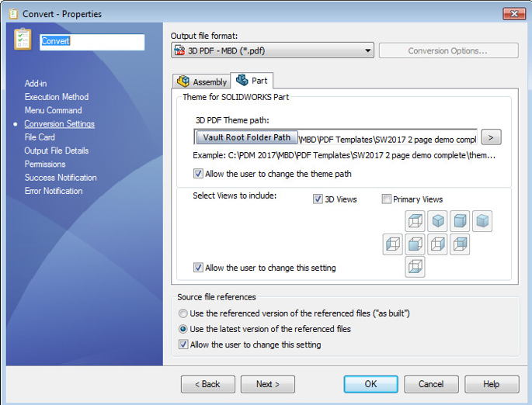Screen dimensions: 532x405
Task: Enable the Primary Views checkbox
Action: [386, 199]
